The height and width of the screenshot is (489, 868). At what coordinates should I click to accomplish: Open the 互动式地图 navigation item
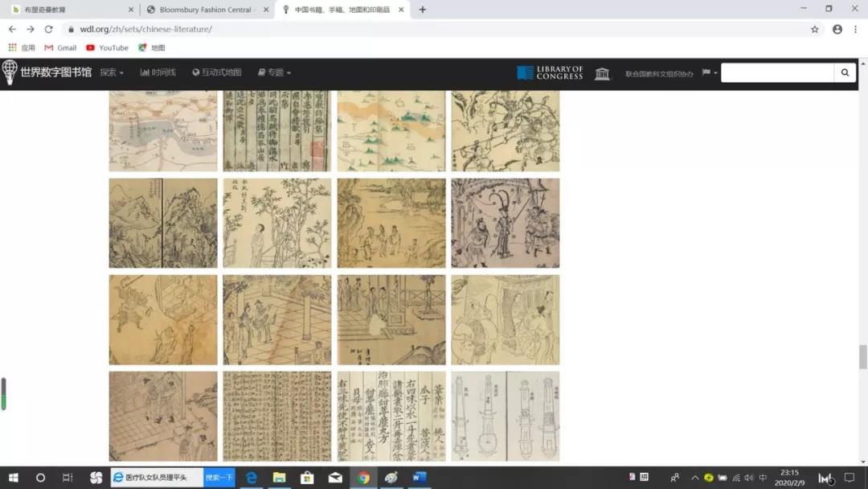[x=217, y=72]
